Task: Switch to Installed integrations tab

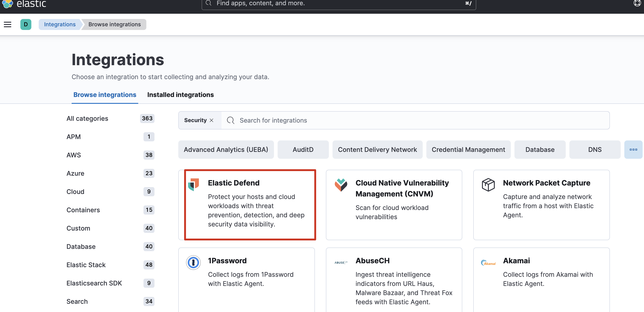Action: pos(181,95)
